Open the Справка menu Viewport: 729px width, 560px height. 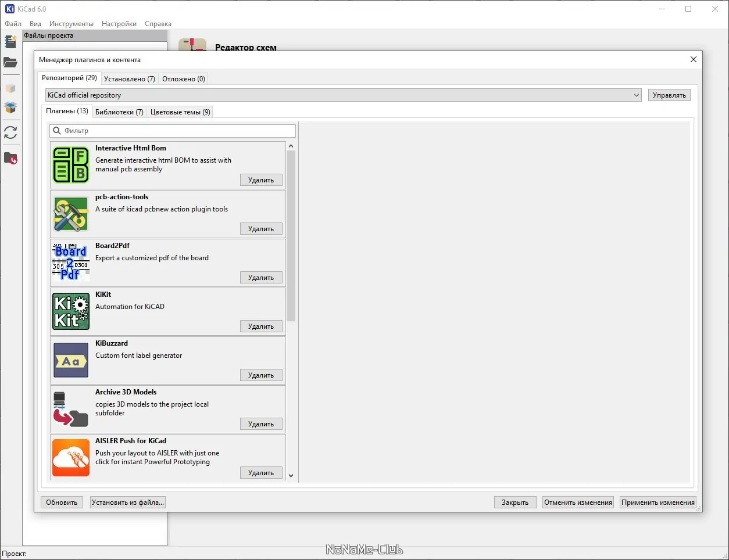(158, 24)
